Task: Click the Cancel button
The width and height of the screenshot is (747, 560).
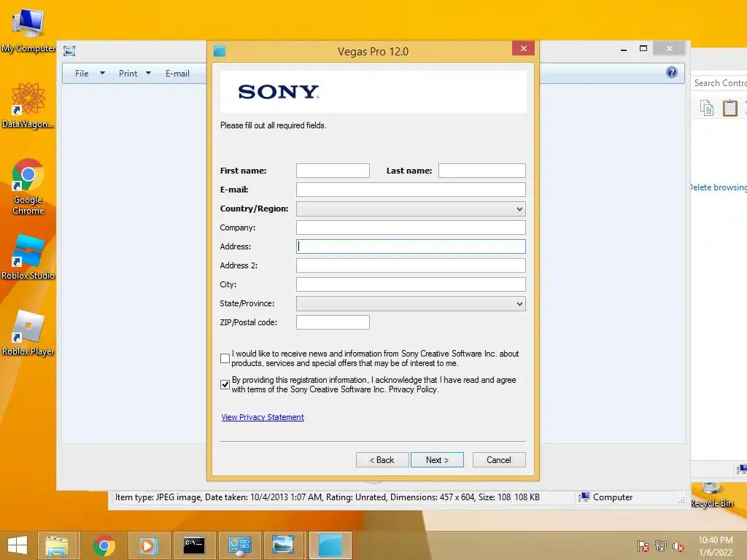Action: point(499,459)
